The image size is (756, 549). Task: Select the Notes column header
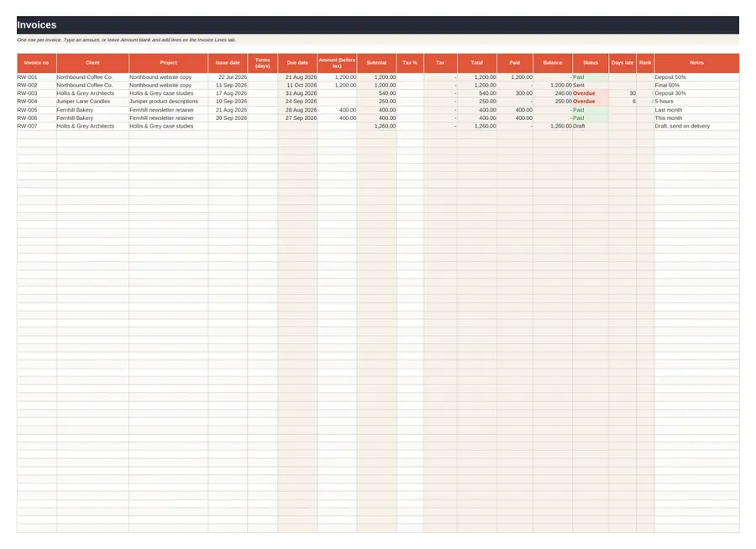point(696,63)
